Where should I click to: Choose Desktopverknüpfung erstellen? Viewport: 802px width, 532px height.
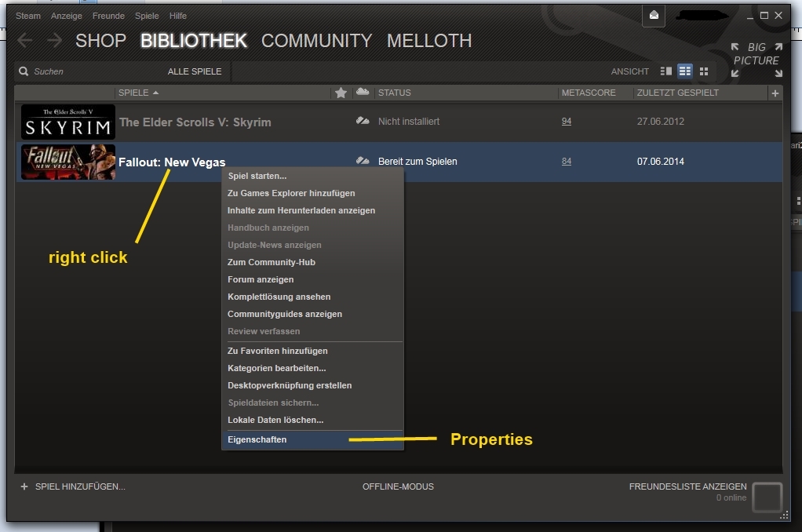coord(312,386)
